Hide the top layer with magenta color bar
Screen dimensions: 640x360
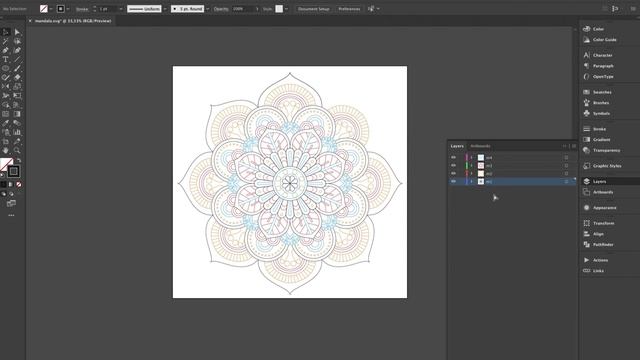click(x=453, y=158)
